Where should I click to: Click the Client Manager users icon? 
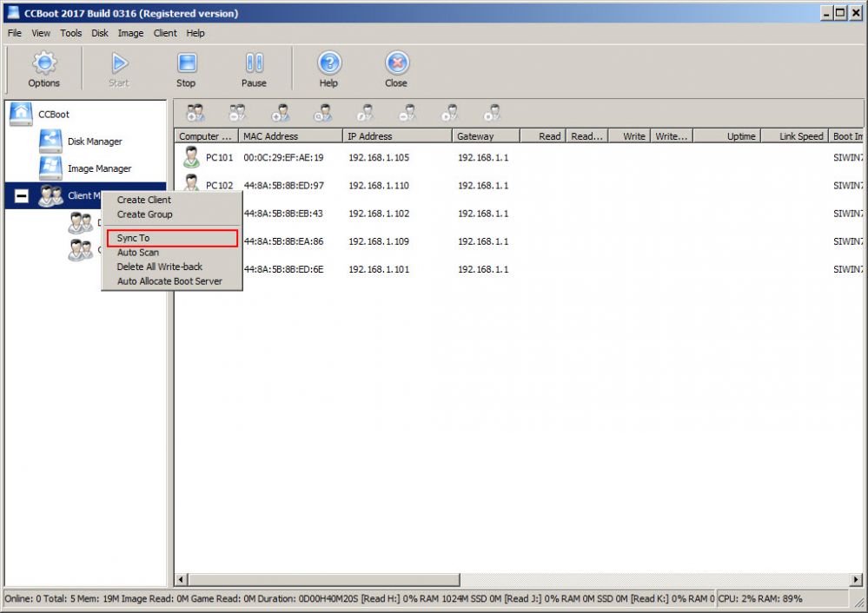[x=50, y=196]
